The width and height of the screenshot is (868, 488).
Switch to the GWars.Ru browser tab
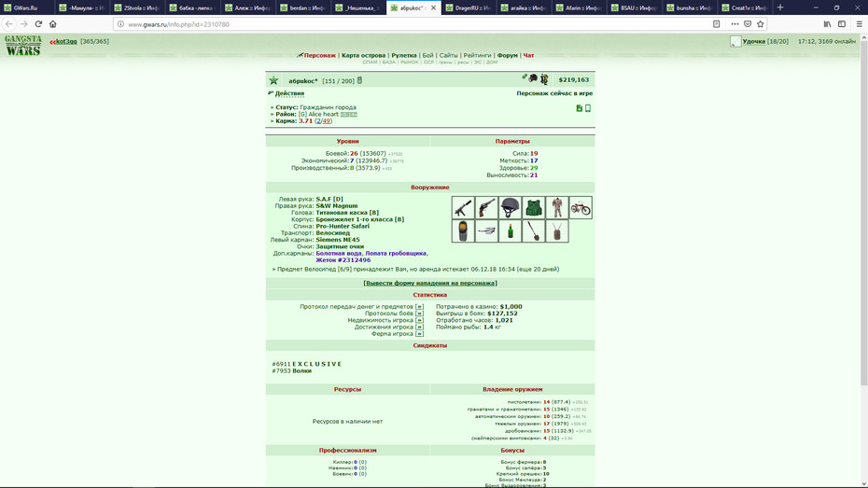click(x=27, y=7)
